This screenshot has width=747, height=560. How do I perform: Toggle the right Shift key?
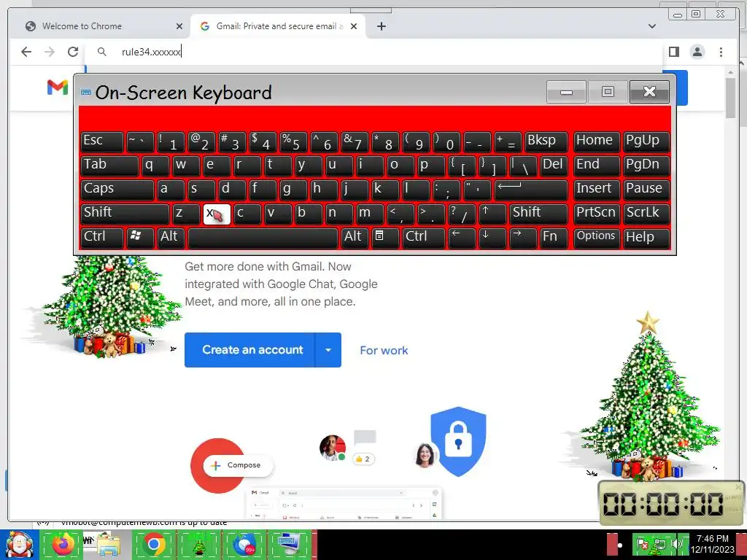pyautogui.click(x=538, y=214)
